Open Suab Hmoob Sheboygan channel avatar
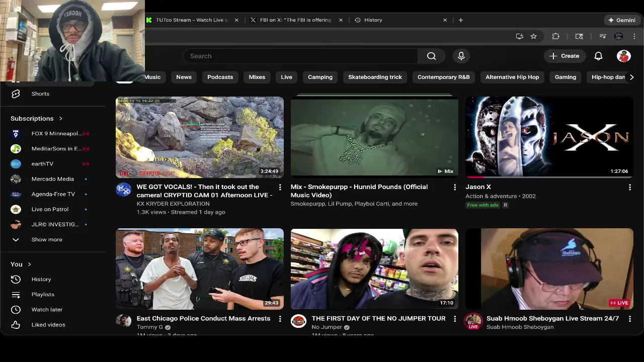This screenshot has width=644, height=362. [473, 321]
